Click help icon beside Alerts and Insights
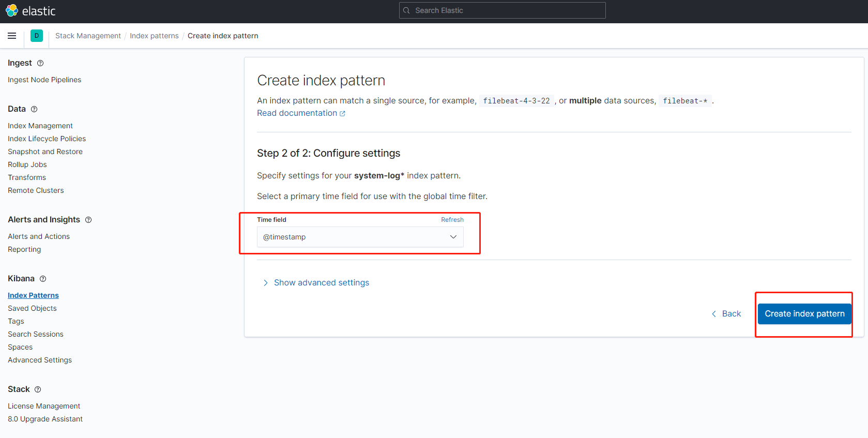The width and height of the screenshot is (868, 438). pos(88,220)
